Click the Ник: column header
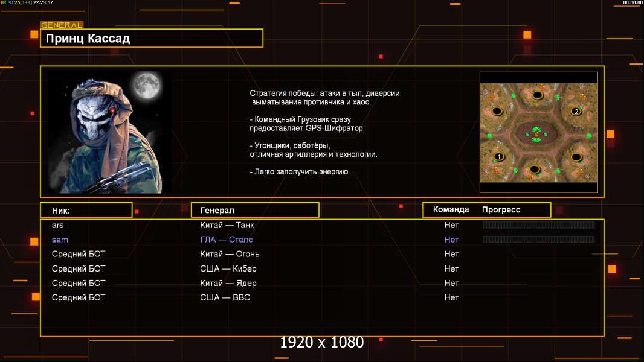The width and height of the screenshot is (644, 362). click(x=86, y=211)
